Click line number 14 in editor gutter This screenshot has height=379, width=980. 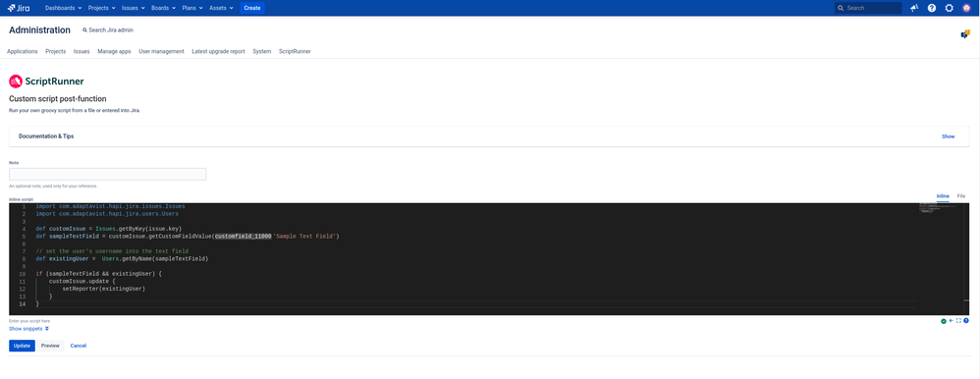[x=23, y=304]
